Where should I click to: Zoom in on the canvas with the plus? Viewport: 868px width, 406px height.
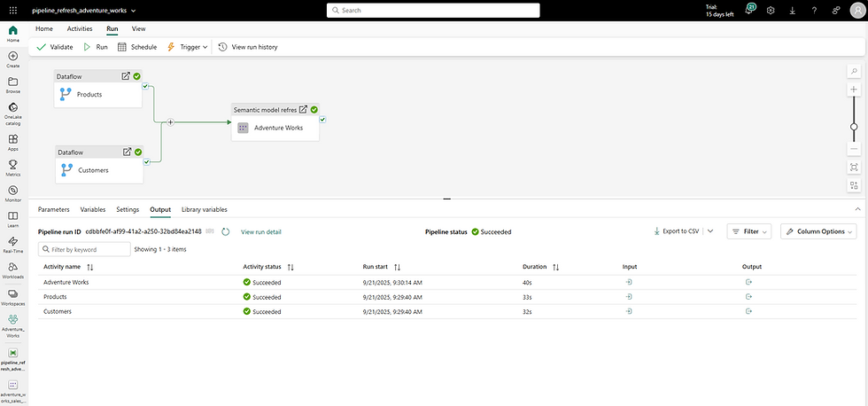(x=854, y=90)
